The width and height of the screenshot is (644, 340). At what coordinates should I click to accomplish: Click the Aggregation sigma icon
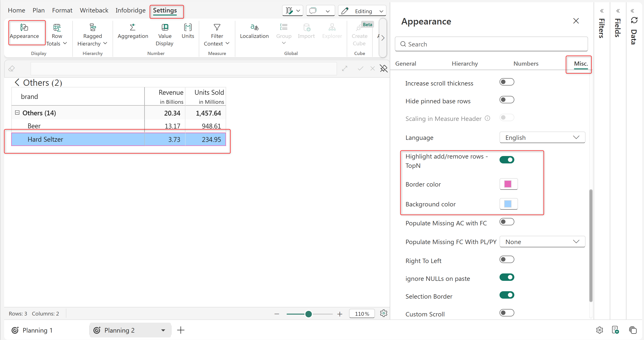(133, 27)
